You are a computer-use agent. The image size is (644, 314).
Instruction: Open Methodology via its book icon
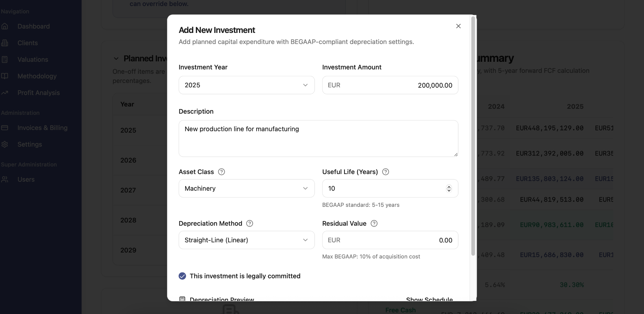[5, 76]
